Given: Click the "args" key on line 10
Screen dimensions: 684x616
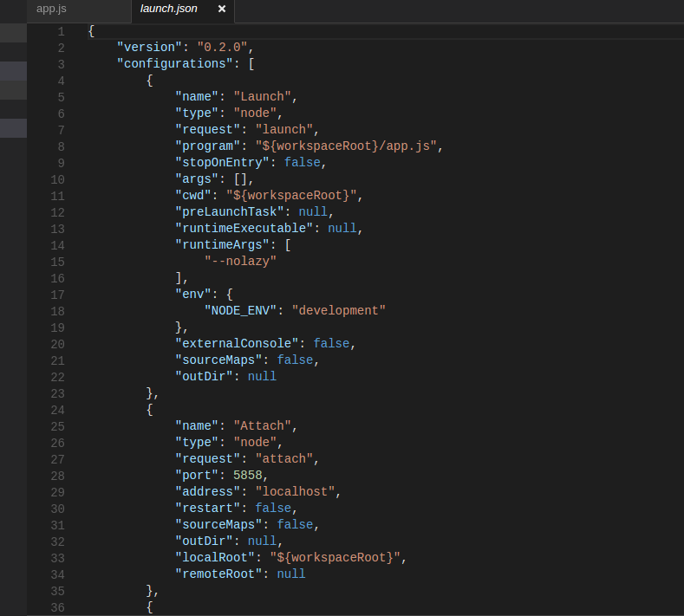Looking at the screenshot, I should pyautogui.click(x=197, y=178).
